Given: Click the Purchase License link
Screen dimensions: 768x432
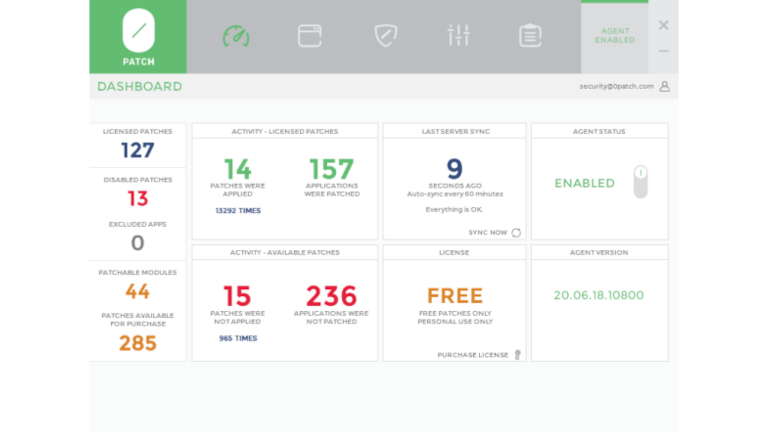Looking at the screenshot, I should (x=472, y=355).
